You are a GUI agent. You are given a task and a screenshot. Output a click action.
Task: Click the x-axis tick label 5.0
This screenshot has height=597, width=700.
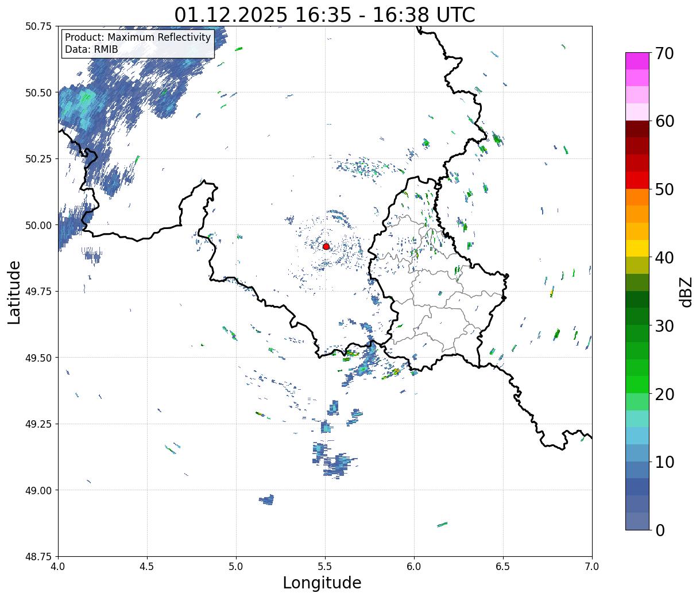(x=236, y=567)
